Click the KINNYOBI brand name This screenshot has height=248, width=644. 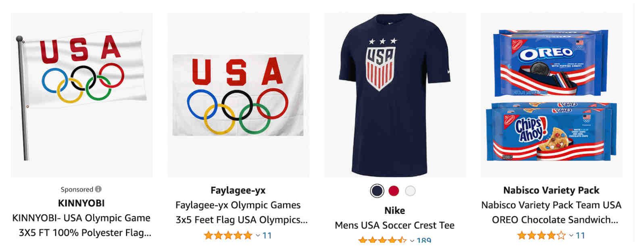(81, 203)
